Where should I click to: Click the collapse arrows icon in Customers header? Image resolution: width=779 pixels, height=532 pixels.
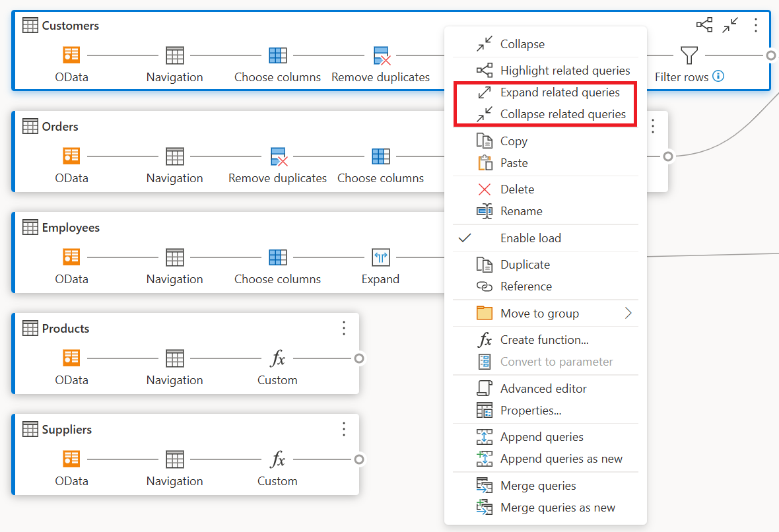tap(729, 25)
